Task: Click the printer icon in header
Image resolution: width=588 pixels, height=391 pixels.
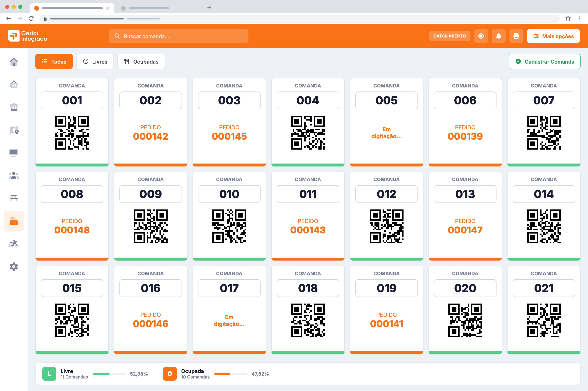Action: point(516,36)
